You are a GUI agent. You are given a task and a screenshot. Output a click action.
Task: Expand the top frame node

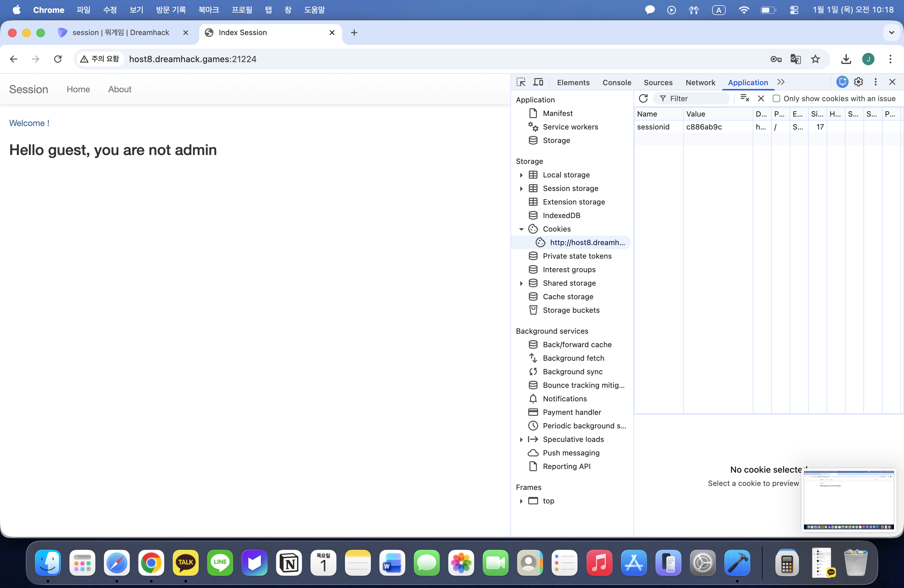point(521,501)
